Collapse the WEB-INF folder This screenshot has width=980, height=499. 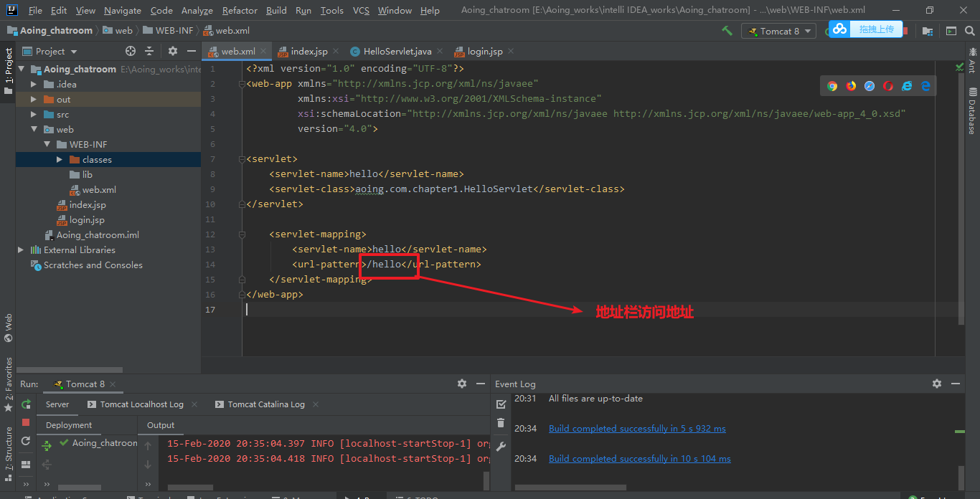coord(47,145)
